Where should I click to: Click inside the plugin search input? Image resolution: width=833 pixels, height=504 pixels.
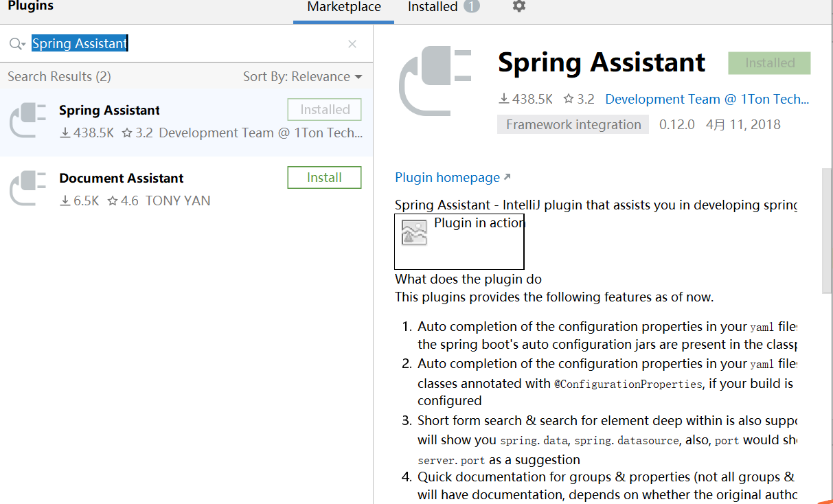(x=185, y=44)
